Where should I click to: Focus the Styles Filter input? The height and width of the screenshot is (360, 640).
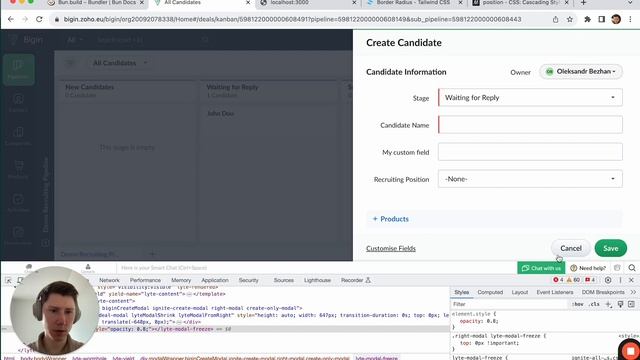coord(508,304)
